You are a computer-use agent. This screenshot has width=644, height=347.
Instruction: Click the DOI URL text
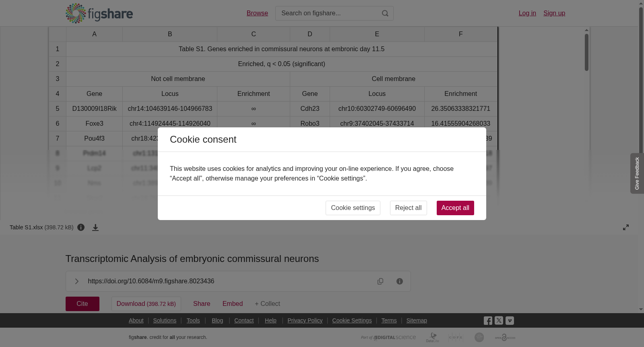[151, 281]
